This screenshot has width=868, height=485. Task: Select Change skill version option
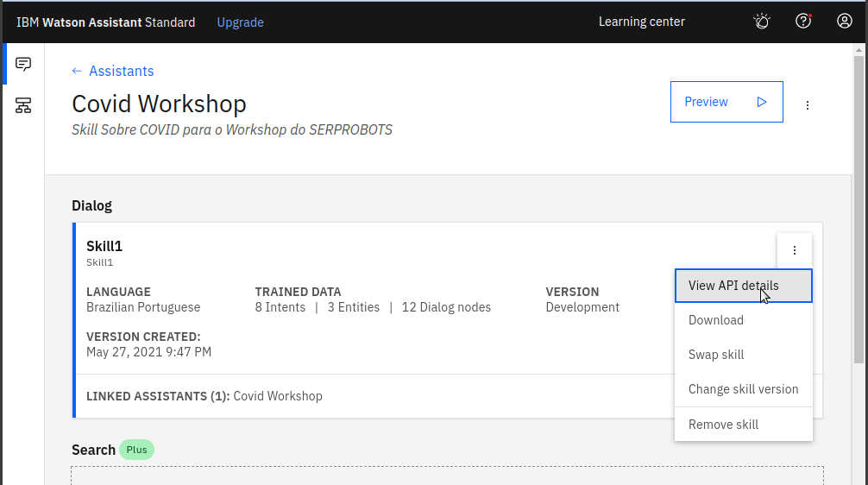coord(744,389)
